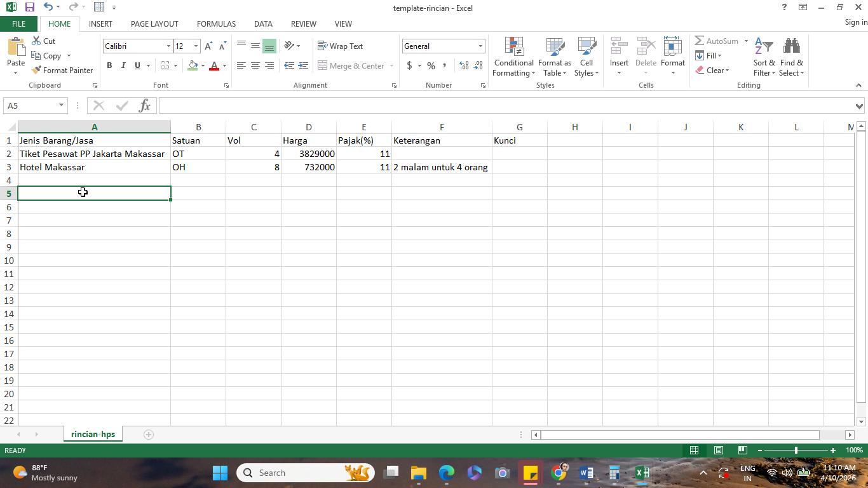The width and height of the screenshot is (868, 488).
Task: Increase font size with the large A icon
Action: pyautogui.click(x=208, y=46)
